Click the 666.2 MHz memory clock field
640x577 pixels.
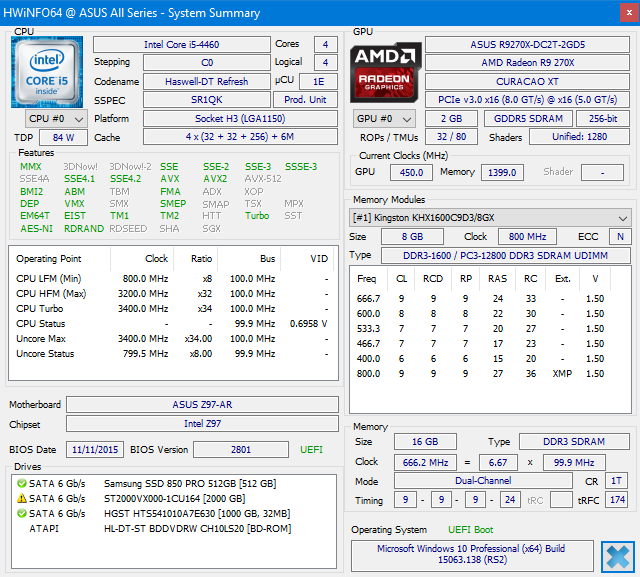coord(425,462)
